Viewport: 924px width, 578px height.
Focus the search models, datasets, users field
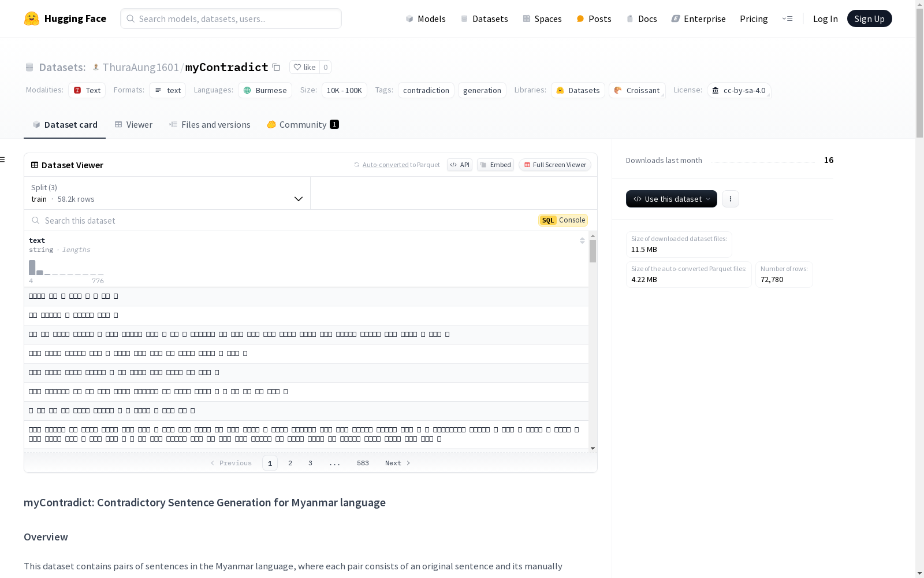click(231, 18)
